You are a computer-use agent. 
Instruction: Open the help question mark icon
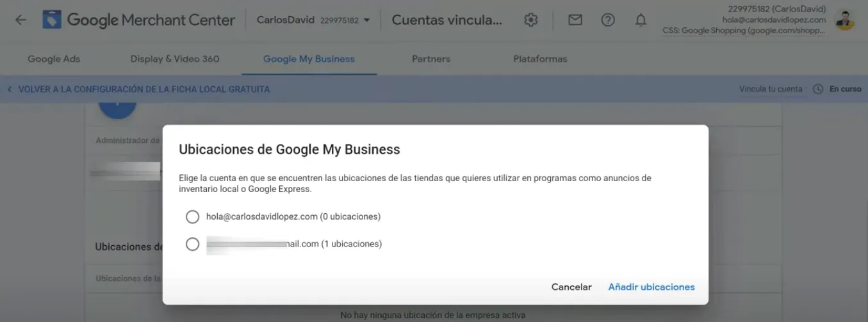(608, 20)
